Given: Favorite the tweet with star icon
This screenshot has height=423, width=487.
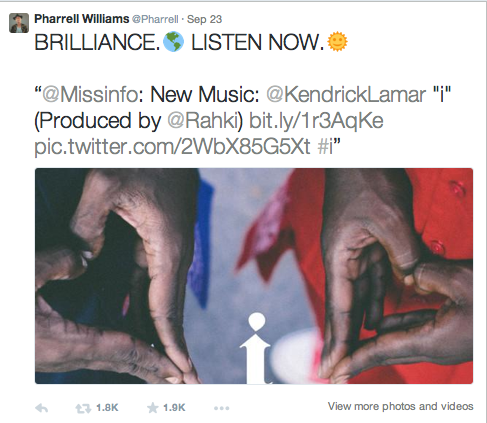Looking at the screenshot, I should click(x=153, y=408).
